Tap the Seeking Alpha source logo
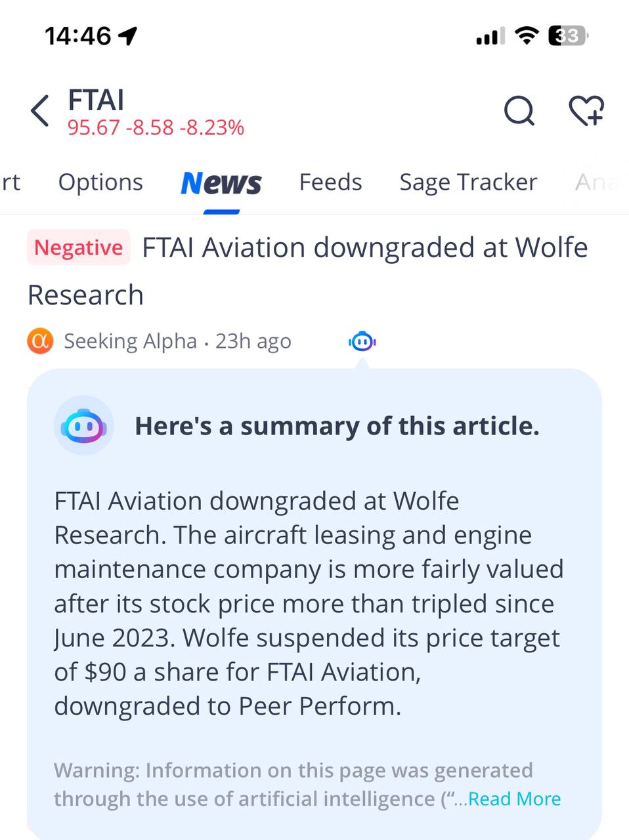629x840 pixels. [41, 341]
